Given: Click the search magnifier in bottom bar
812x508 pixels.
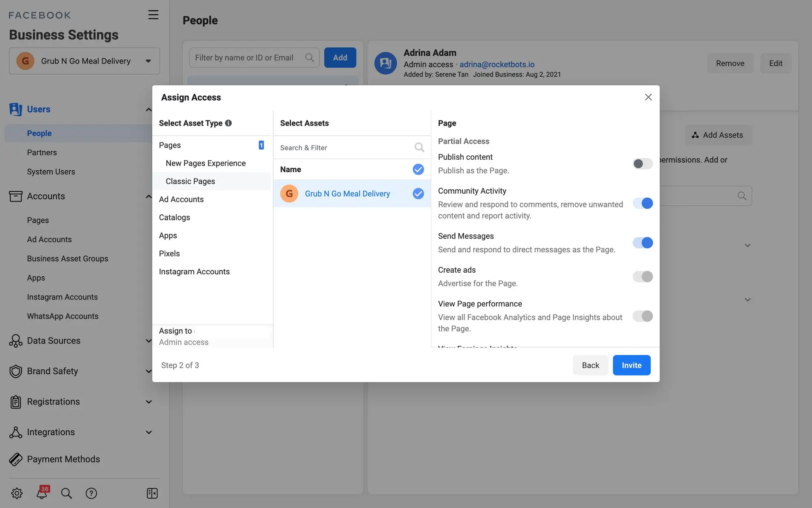Looking at the screenshot, I should [66, 493].
